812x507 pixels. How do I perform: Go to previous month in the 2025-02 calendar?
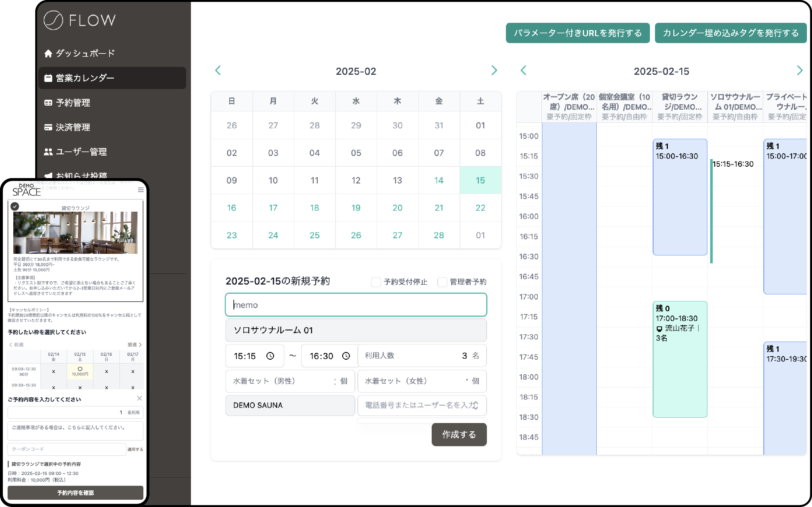(218, 71)
